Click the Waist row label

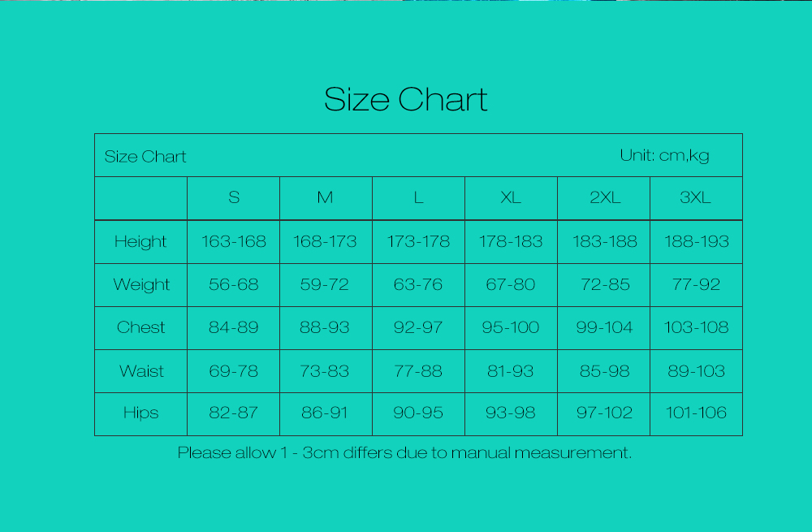[x=141, y=371]
